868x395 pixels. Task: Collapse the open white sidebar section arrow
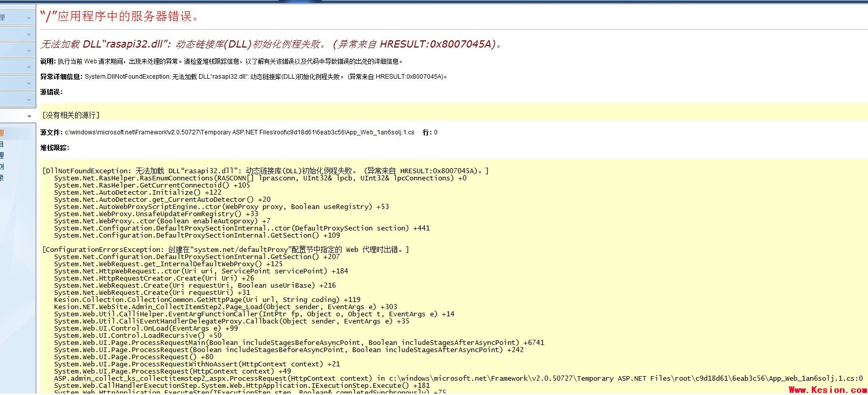[29, 116]
